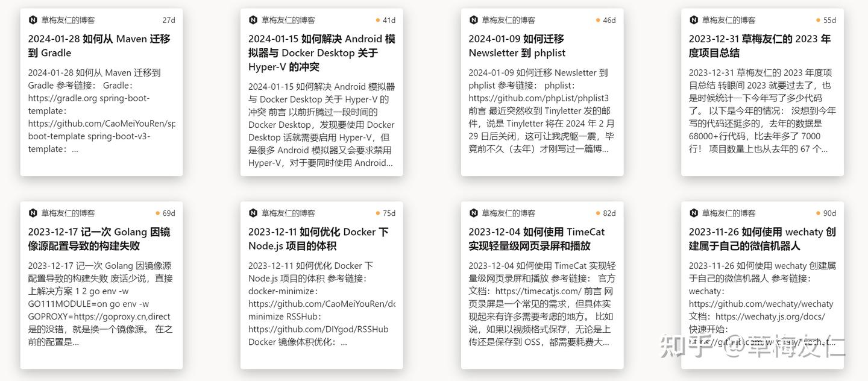Viewport: 868px width, 381px height.
Task: Open the post 2023-12-04 如何使用 TimeCat 实现轻量级网页录屏和播放
Action: [x=537, y=239]
